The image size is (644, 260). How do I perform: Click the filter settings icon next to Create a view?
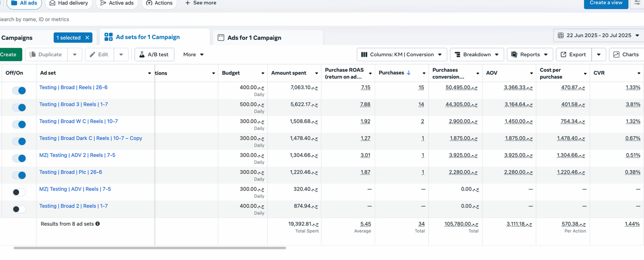coord(637,3)
